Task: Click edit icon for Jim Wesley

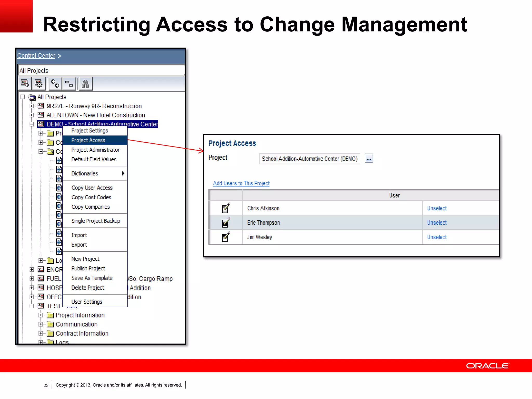Action: point(225,237)
